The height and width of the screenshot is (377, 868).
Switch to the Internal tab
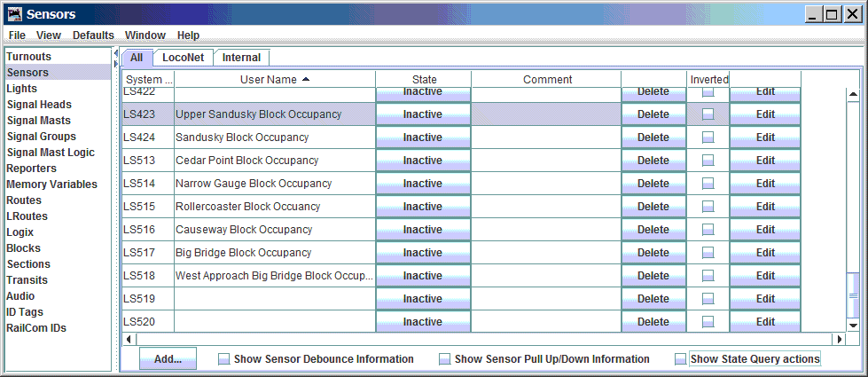coord(241,58)
